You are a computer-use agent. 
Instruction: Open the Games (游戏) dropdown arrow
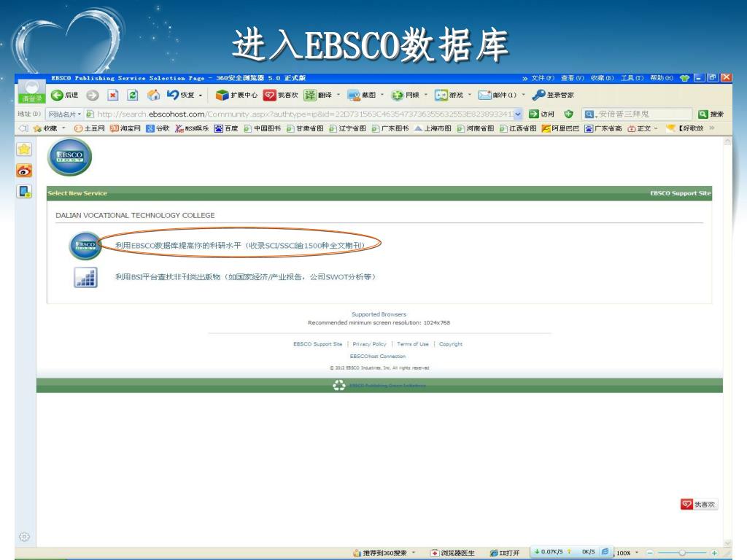[470, 95]
